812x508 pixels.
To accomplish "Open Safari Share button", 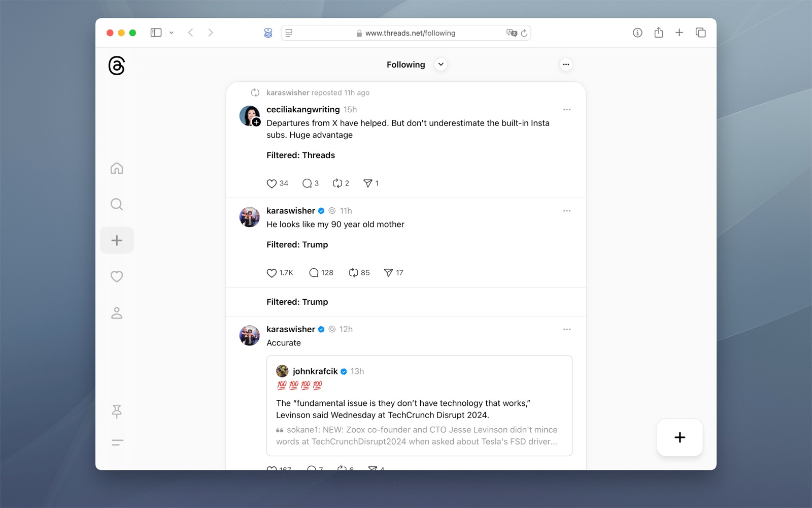I will coord(659,33).
